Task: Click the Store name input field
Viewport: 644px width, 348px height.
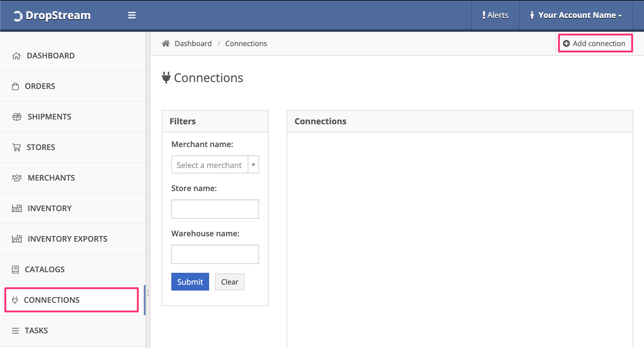Action: point(215,209)
